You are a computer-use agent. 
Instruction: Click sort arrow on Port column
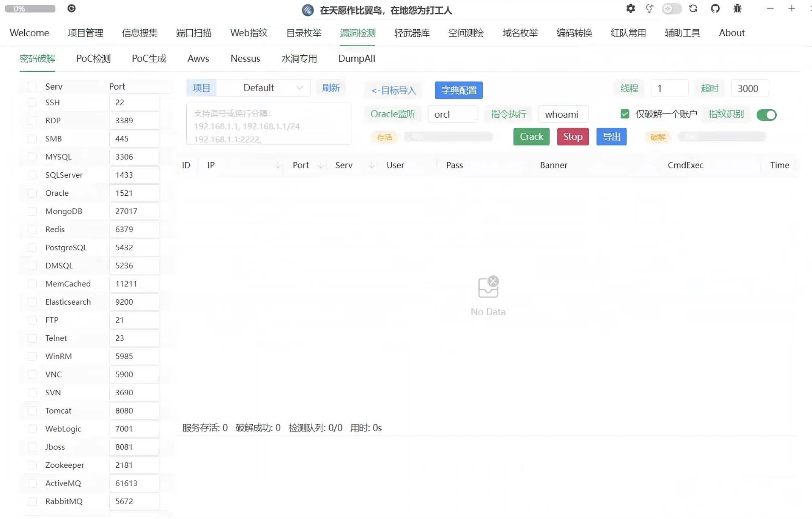click(x=321, y=165)
